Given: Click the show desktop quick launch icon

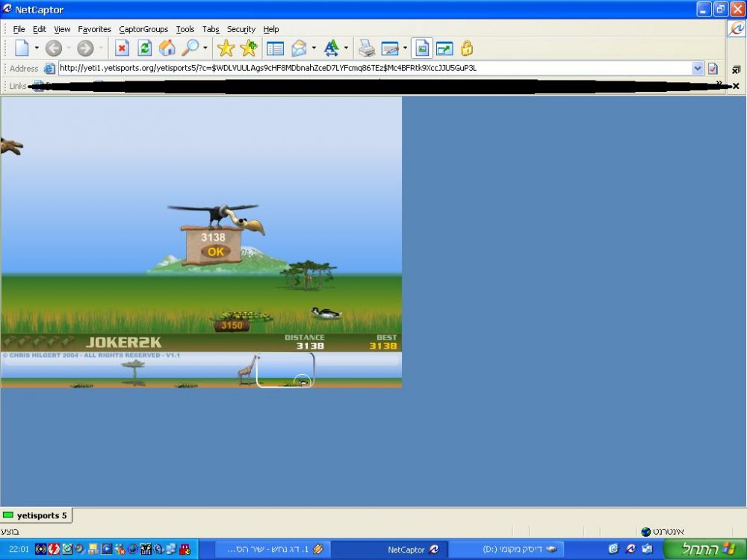Looking at the screenshot, I should [647, 549].
